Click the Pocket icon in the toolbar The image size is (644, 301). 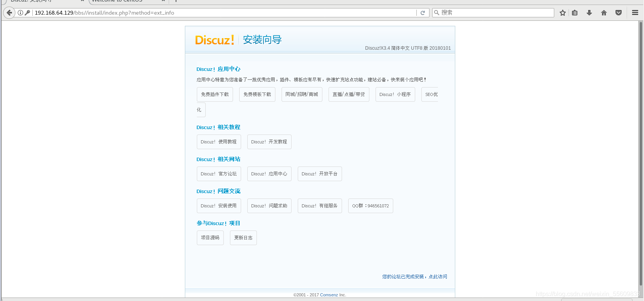tap(619, 13)
